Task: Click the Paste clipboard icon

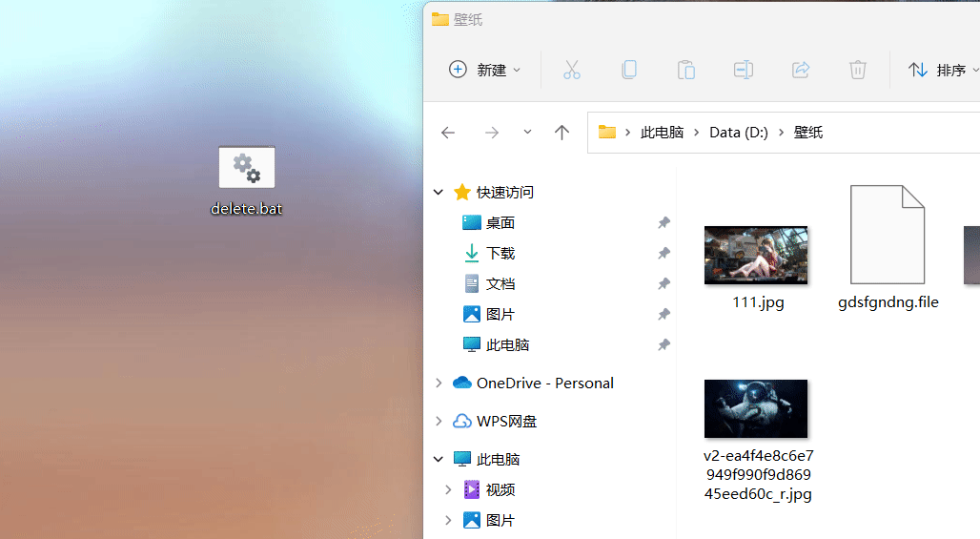Action: (x=686, y=70)
